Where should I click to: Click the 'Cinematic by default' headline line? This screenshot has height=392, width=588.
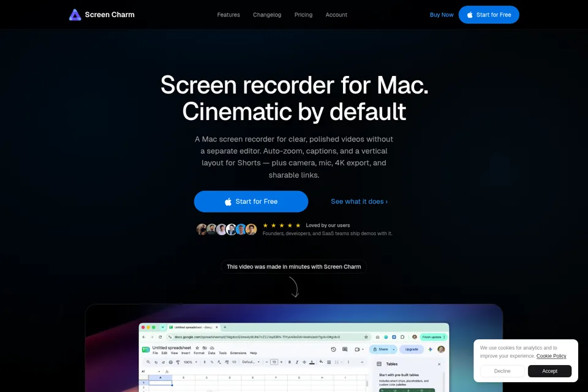[294, 111]
